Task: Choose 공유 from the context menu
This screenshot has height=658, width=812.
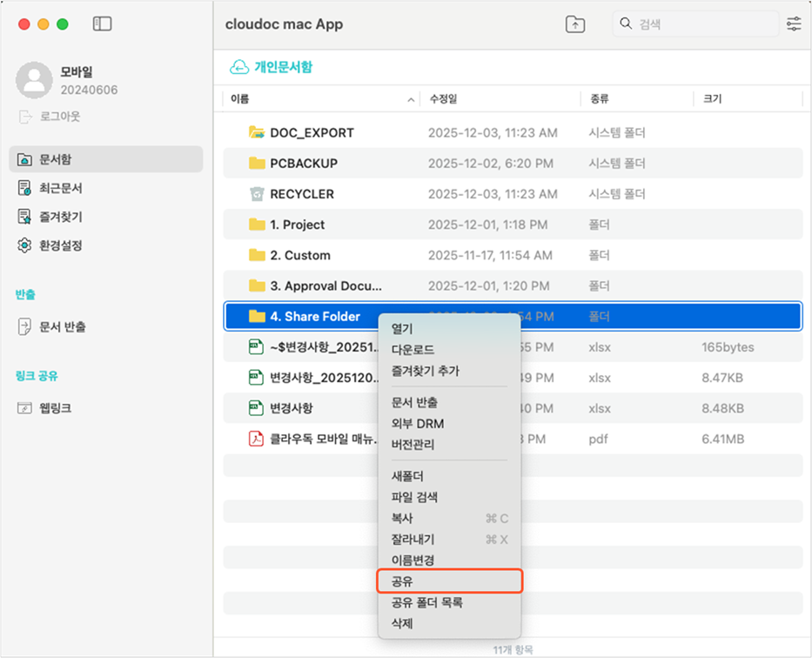Action: (x=402, y=581)
